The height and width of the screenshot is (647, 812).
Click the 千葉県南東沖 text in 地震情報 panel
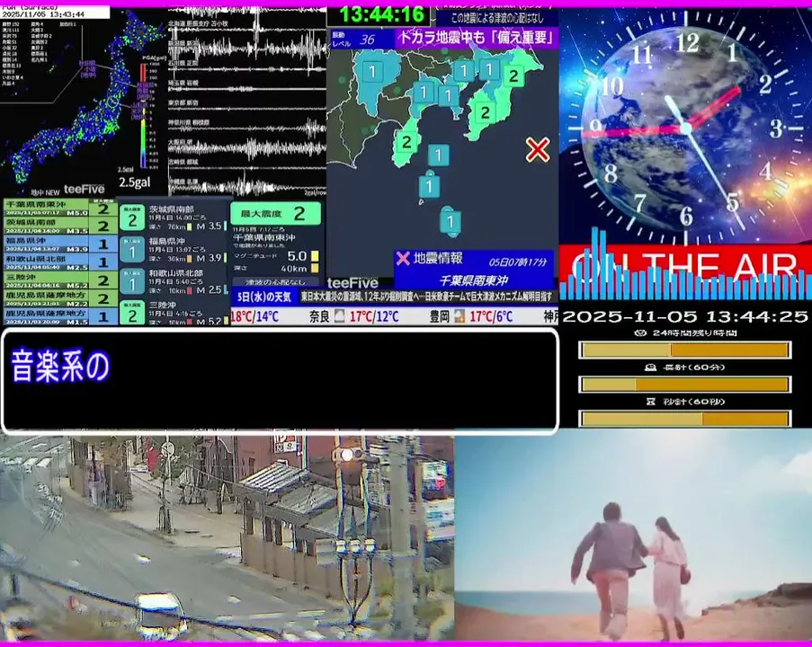click(473, 280)
